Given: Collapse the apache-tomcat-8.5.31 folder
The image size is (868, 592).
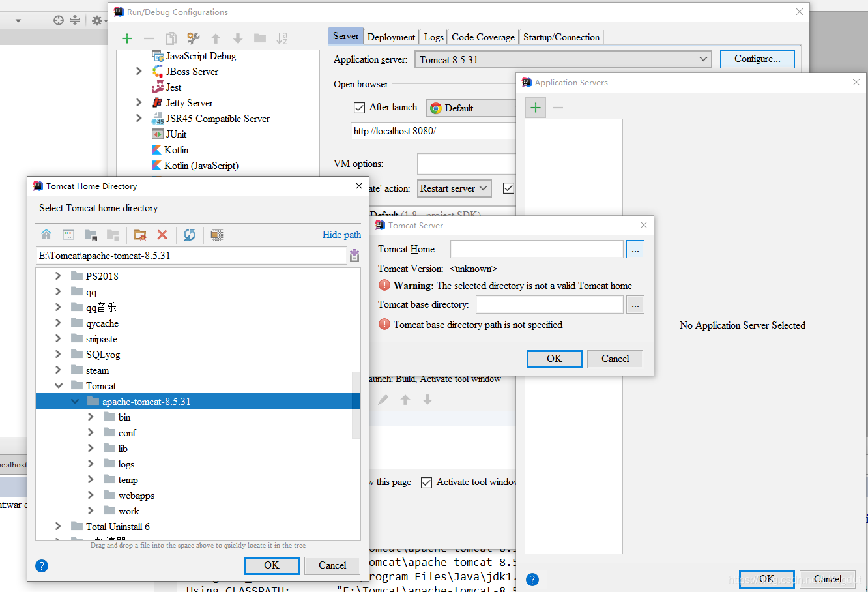Looking at the screenshot, I should pyautogui.click(x=75, y=401).
